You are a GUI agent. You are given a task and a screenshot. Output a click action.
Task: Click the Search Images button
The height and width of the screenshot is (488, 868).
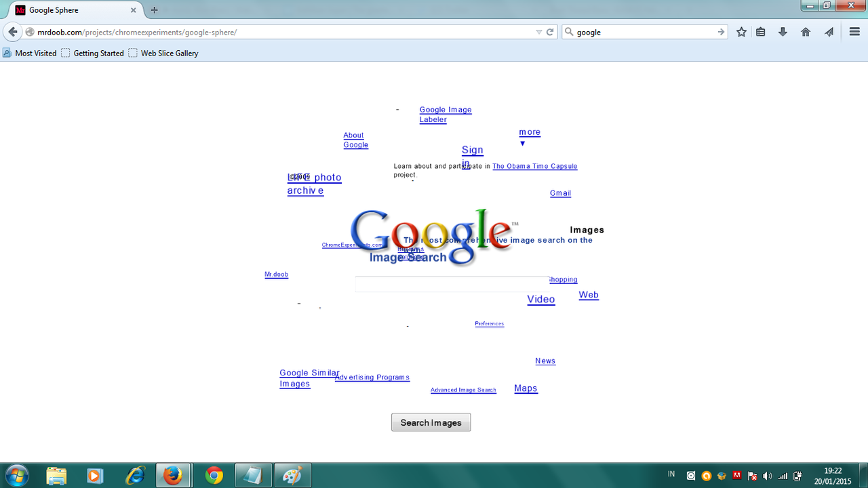(431, 422)
